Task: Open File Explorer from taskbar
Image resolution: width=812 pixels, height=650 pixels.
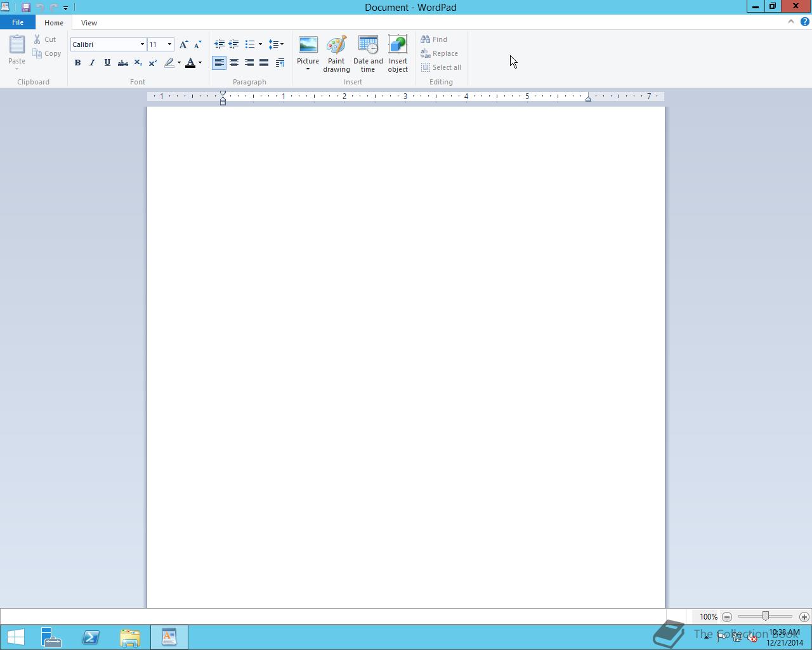Action: coord(130,637)
